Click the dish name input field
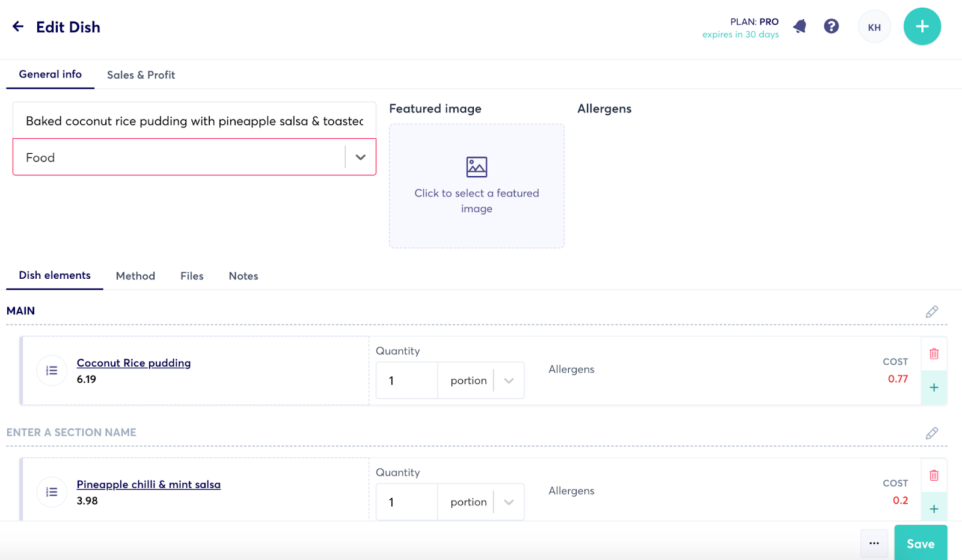The width and height of the screenshot is (962, 560). (194, 121)
